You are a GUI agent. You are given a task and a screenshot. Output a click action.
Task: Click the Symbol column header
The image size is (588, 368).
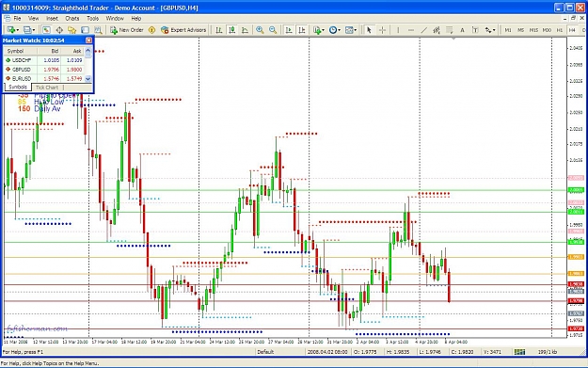[21, 51]
